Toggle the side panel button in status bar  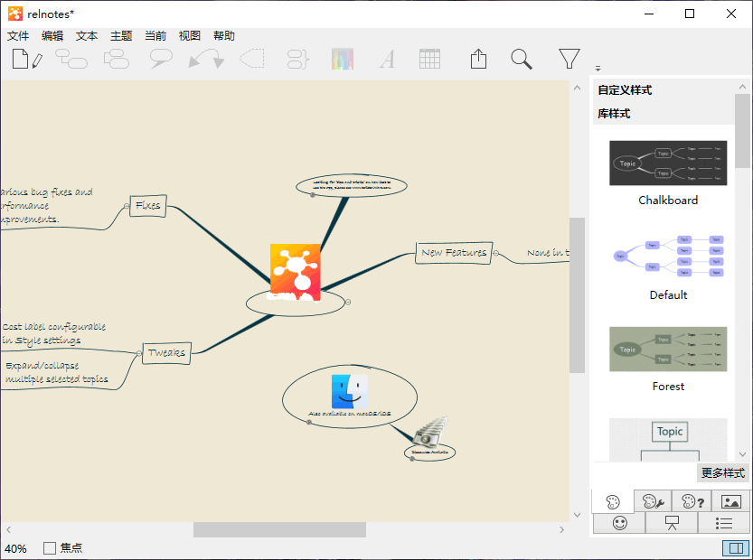coord(736,547)
